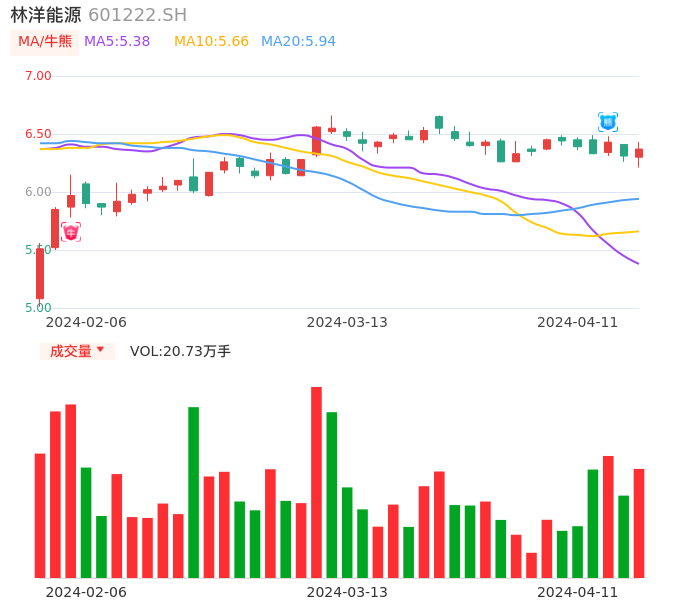Click the red bull signal marker icon
686x606 pixels.
[x=71, y=231]
